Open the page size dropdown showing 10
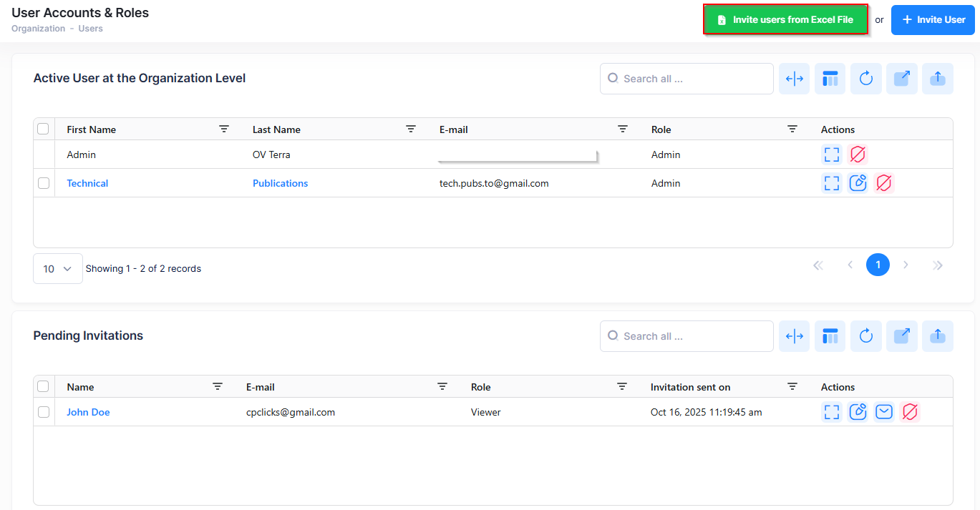980x510 pixels. (x=57, y=269)
